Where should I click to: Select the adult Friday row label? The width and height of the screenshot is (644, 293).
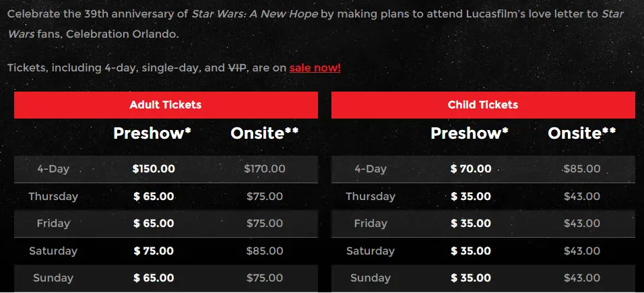pyautogui.click(x=53, y=224)
